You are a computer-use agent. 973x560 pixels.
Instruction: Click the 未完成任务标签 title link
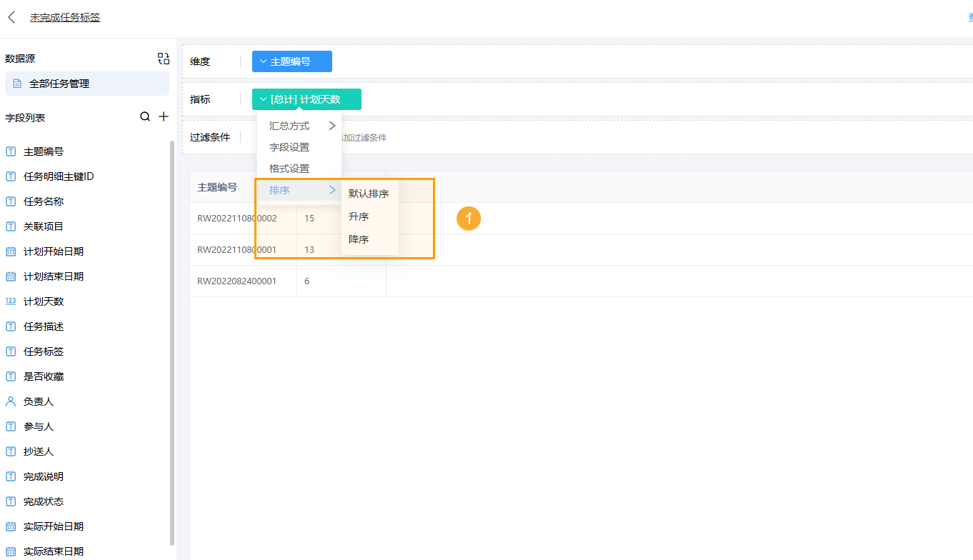pyautogui.click(x=65, y=17)
